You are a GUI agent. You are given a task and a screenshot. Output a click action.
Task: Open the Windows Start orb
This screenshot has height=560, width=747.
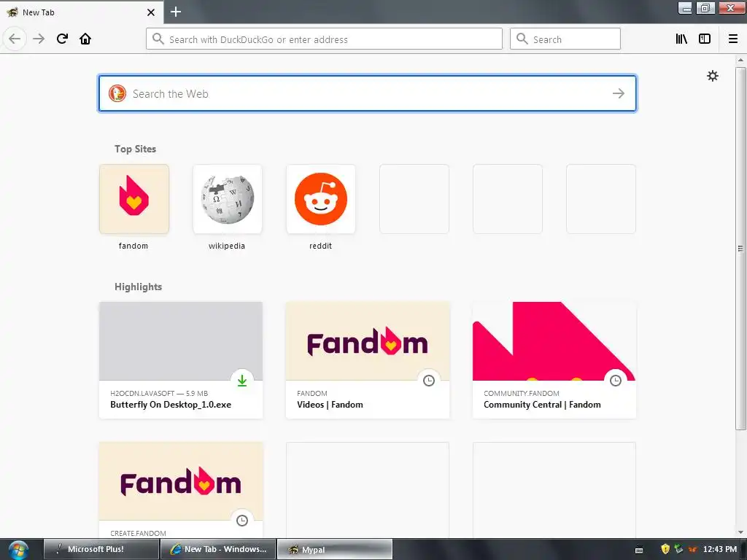click(x=18, y=550)
